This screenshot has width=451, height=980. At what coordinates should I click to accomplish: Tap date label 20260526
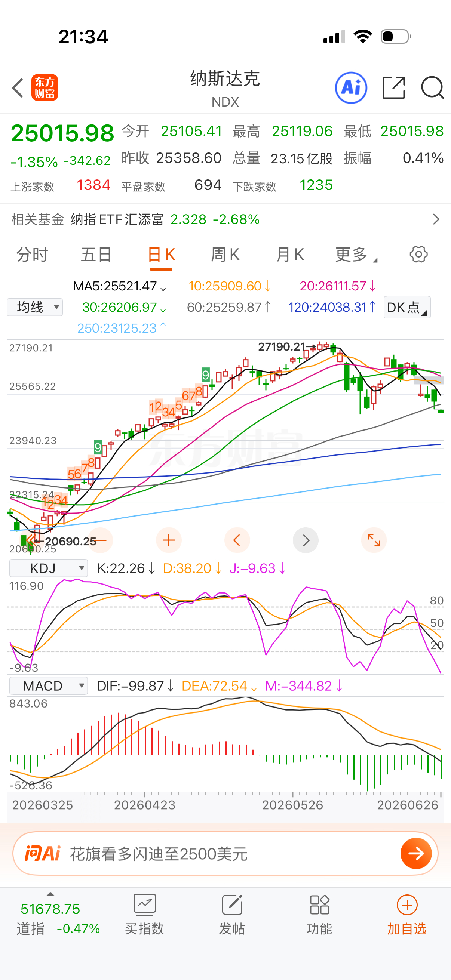pos(292,805)
